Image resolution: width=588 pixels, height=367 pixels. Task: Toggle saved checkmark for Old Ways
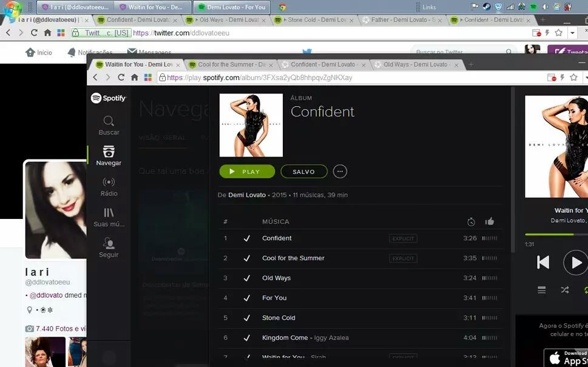[x=247, y=278]
